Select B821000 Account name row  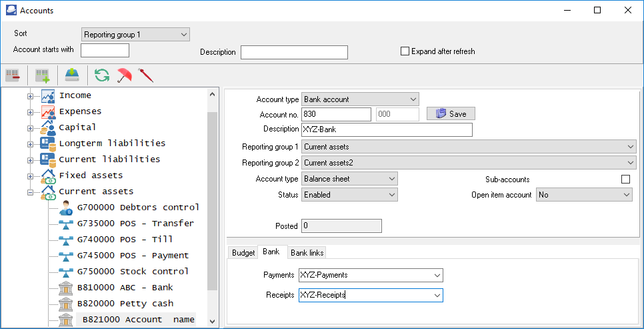pos(135,320)
